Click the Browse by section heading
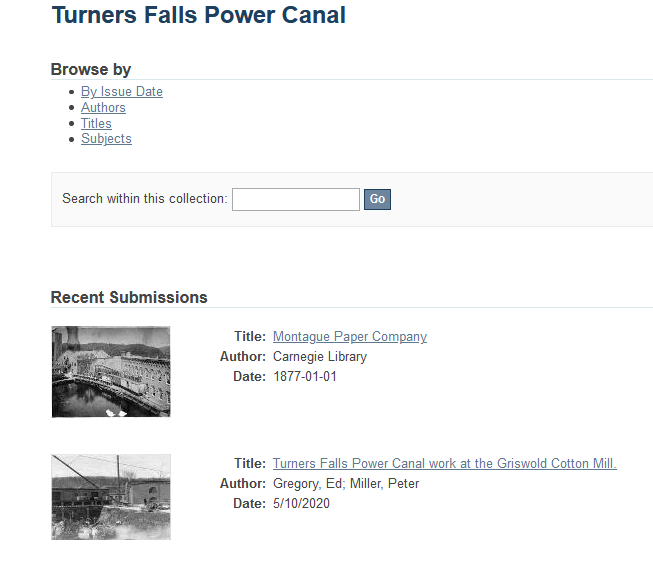This screenshot has height=561, width=653. 91,69
